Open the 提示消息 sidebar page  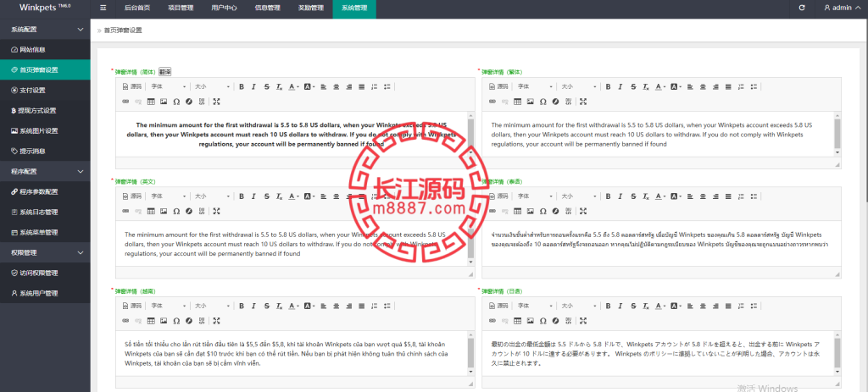click(45, 151)
